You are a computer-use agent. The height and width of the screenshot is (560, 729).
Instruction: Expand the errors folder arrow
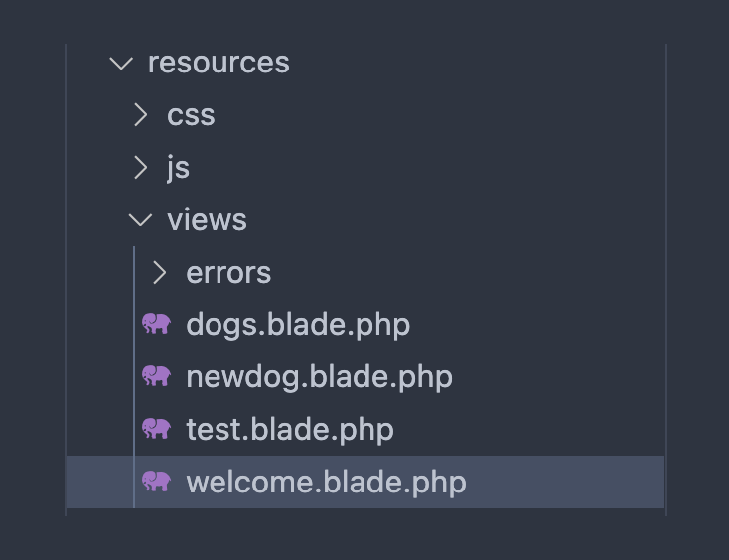(x=160, y=273)
